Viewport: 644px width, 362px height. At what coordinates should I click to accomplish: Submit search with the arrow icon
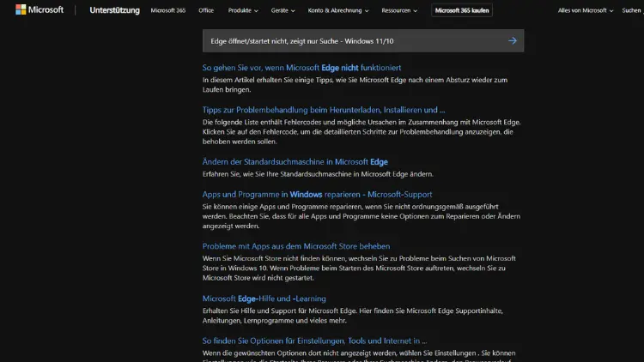point(512,40)
